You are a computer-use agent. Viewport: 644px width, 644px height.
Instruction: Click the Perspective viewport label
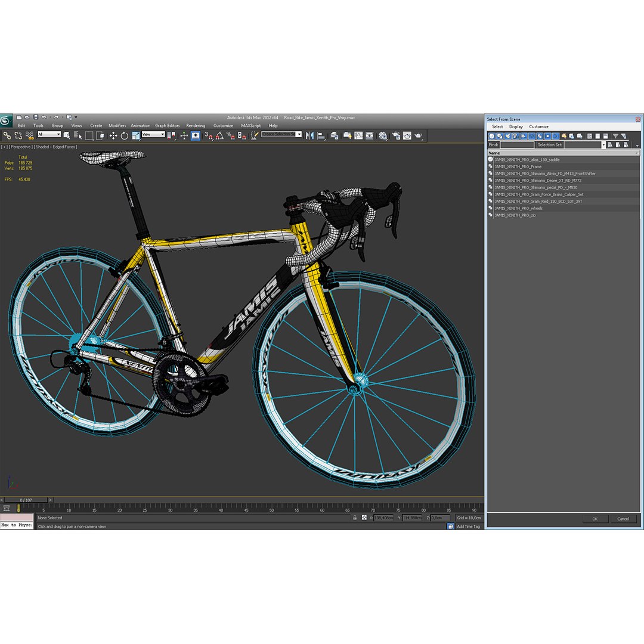coord(20,147)
